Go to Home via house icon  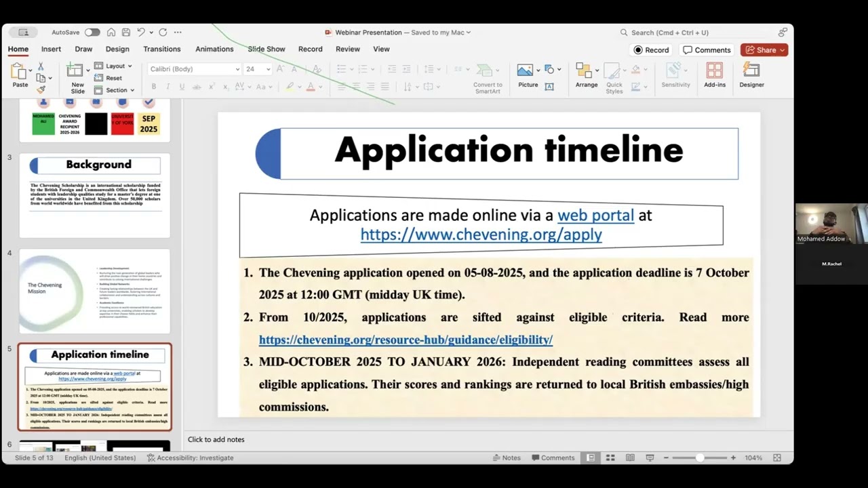(111, 32)
